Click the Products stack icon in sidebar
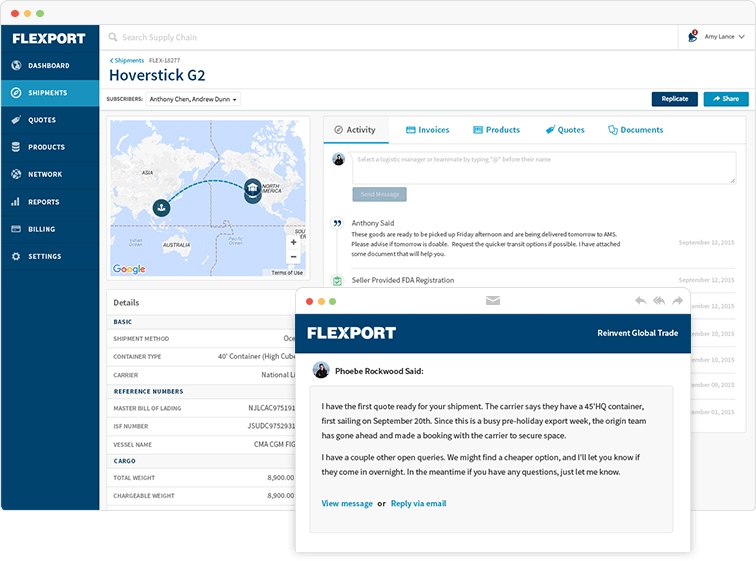The height and width of the screenshot is (561, 756). coord(16,147)
